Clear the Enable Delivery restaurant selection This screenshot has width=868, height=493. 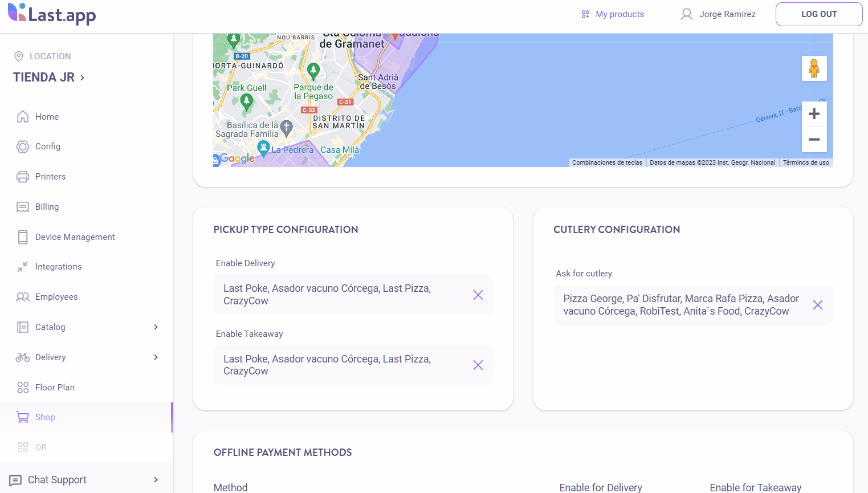[478, 295]
